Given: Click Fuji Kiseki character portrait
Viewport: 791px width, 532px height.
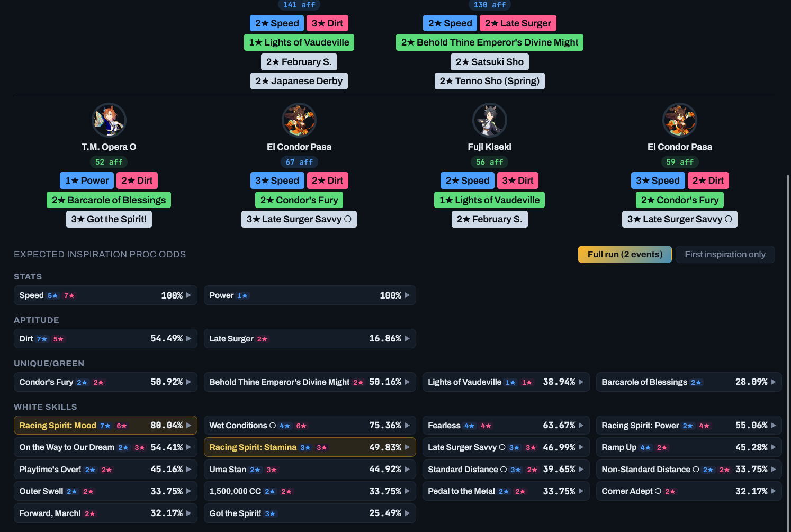Looking at the screenshot, I should 489,120.
